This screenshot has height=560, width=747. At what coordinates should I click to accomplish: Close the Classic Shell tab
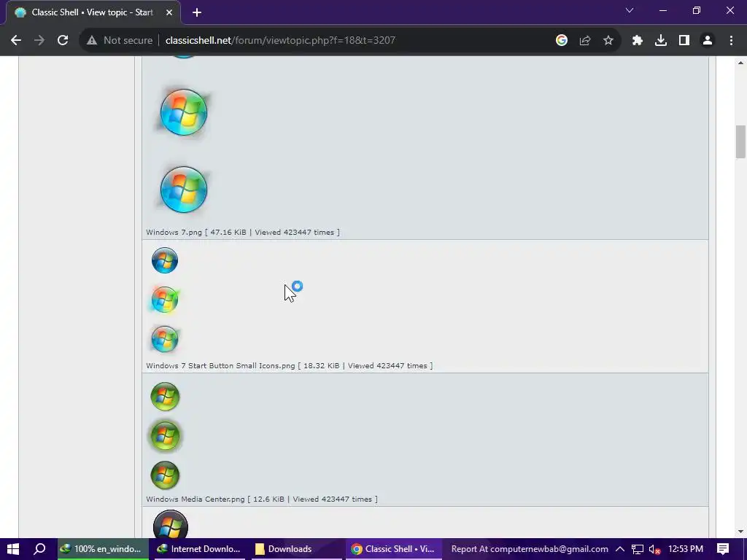169,13
